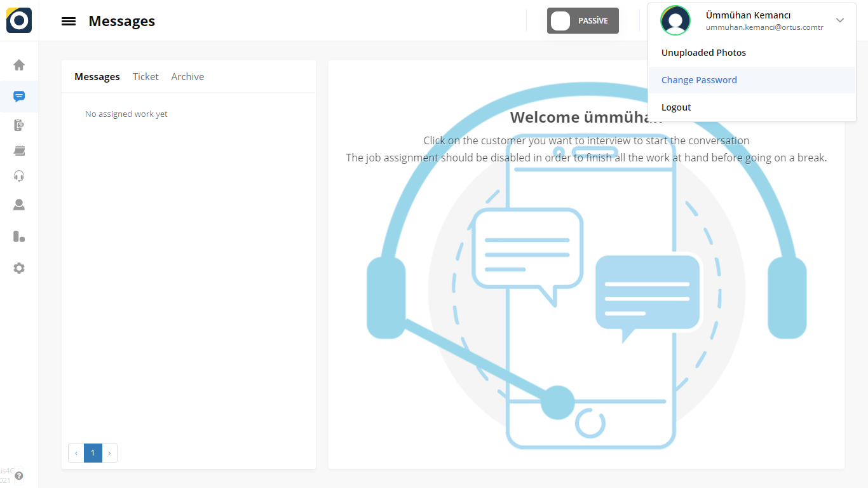Click the user profile icon in sidebar
Screen dimensions: 868x488
click(19, 205)
